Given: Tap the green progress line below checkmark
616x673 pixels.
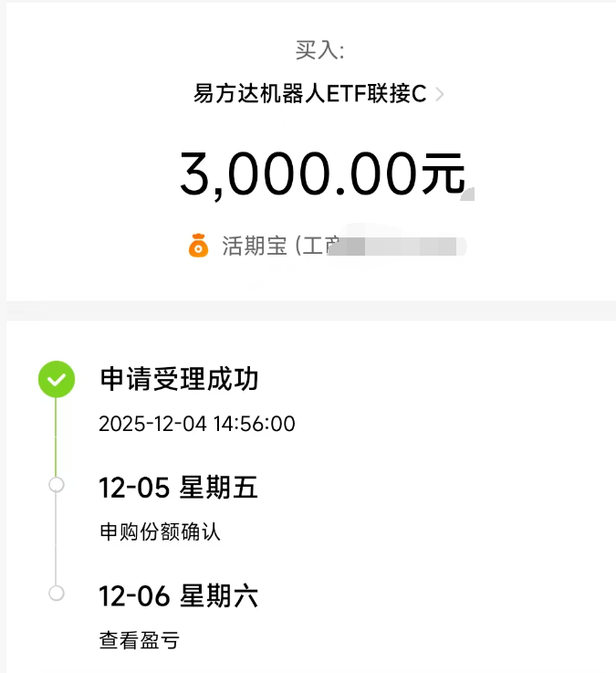Looking at the screenshot, I should click(x=56, y=436).
